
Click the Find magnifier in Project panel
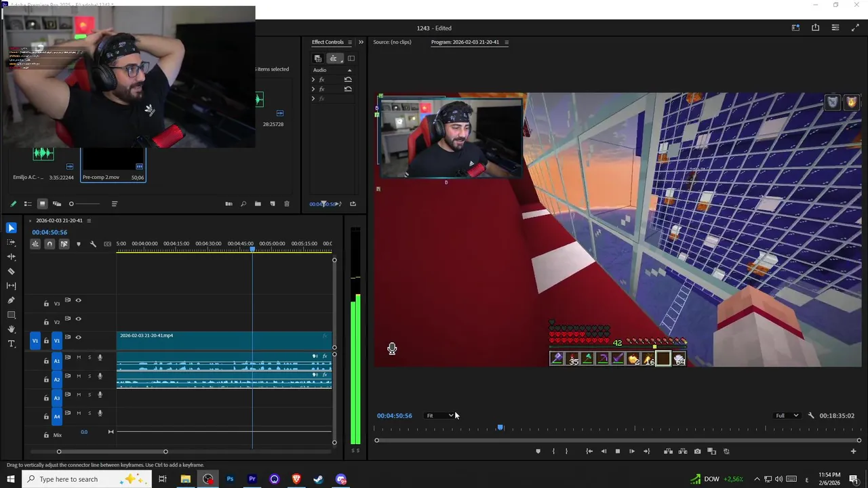coord(243,204)
